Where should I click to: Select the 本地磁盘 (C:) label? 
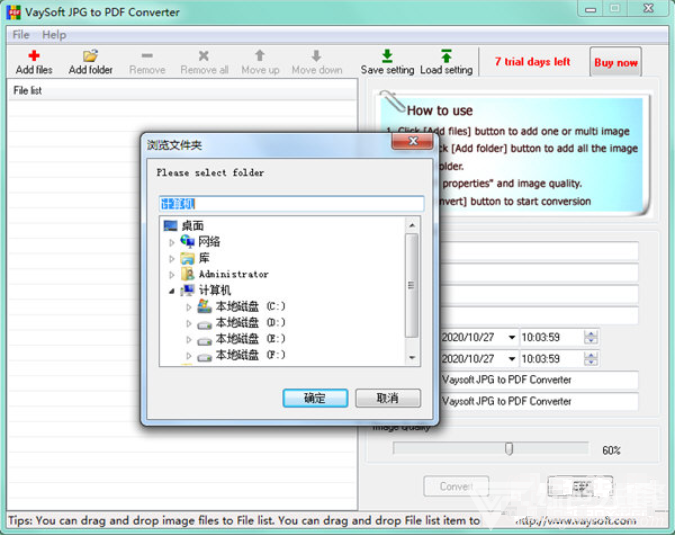tap(251, 306)
